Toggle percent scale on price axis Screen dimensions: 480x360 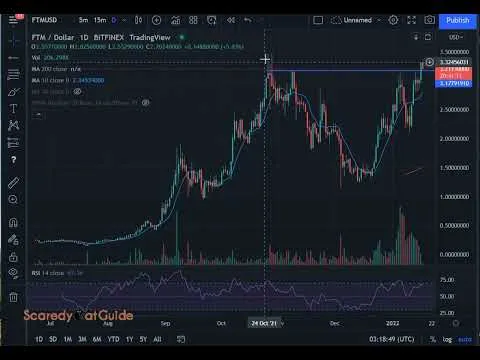tap(433, 339)
